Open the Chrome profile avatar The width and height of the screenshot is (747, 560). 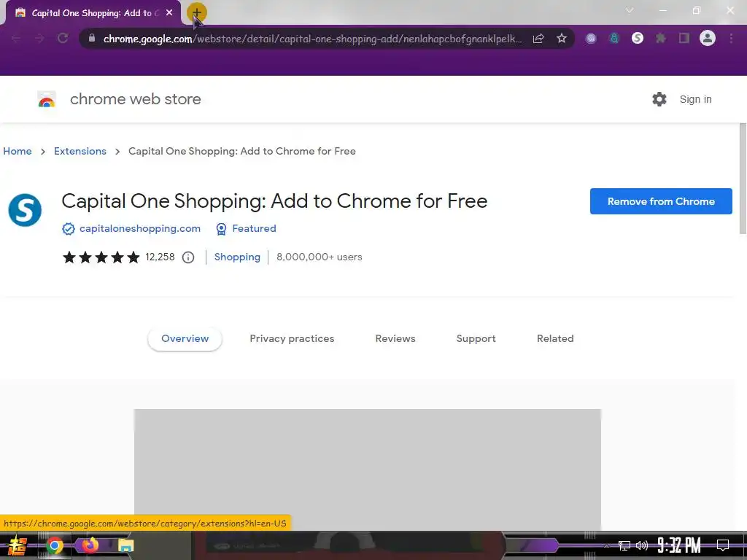coord(708,38)
